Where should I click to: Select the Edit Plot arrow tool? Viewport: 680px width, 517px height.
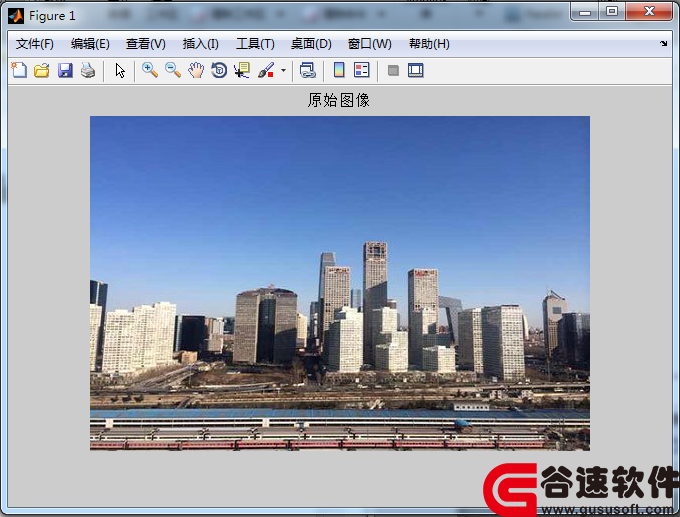pos(120,70)
